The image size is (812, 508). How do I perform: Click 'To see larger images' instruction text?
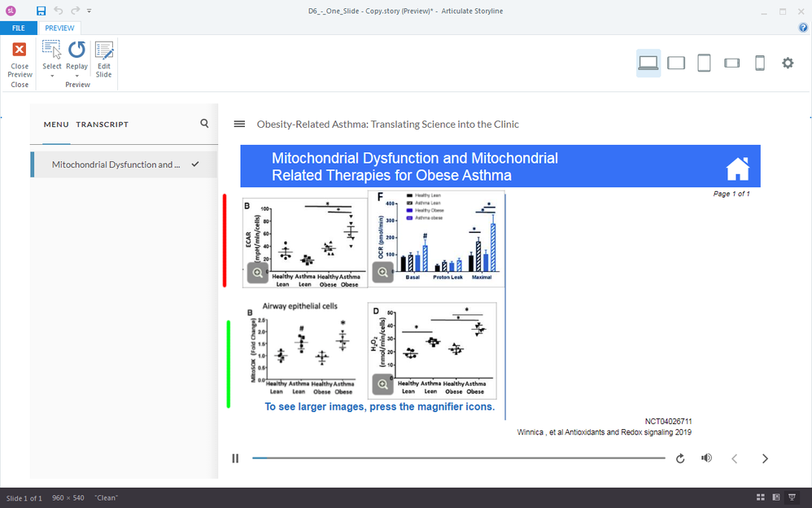(x=380, y=407)
